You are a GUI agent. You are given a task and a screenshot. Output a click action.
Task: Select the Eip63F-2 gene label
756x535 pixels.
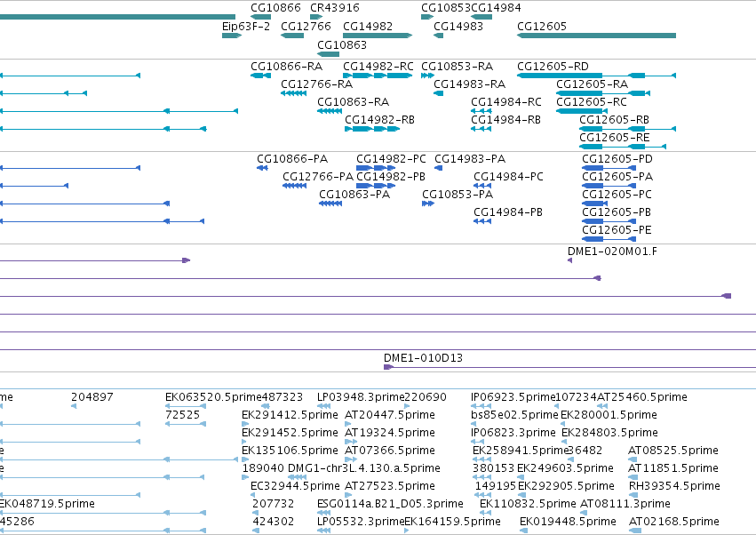(246, 27)
